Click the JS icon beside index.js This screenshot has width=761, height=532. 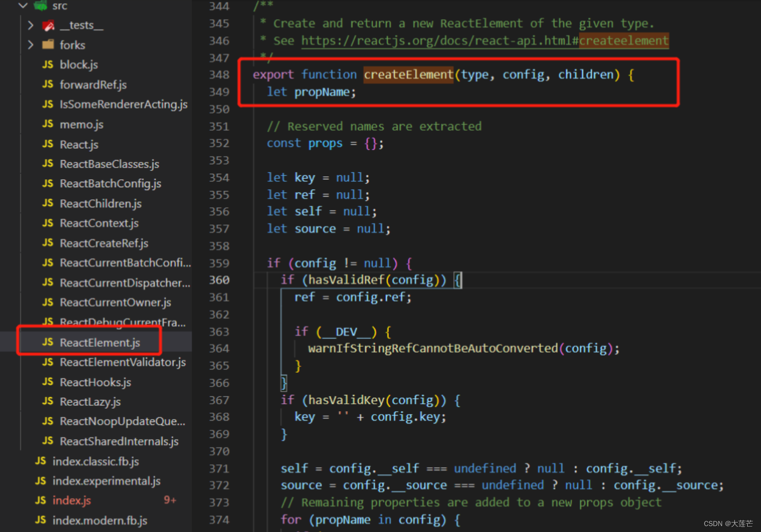point(41,500)
